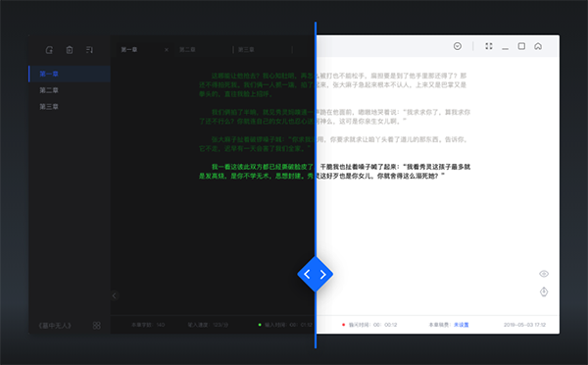Viewport: 588px width, 365px height.
Task: Toggle the eye visibility icon on the right edge
Action: 544,274
